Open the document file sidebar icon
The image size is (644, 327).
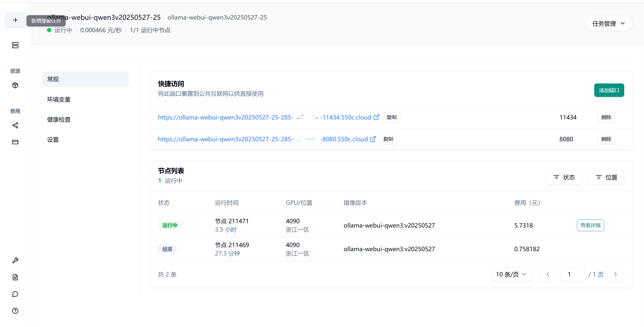(15, 277)
